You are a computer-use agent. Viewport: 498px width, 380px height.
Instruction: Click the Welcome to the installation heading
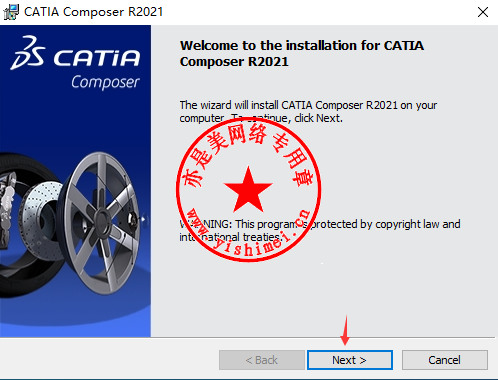[302, 53]
